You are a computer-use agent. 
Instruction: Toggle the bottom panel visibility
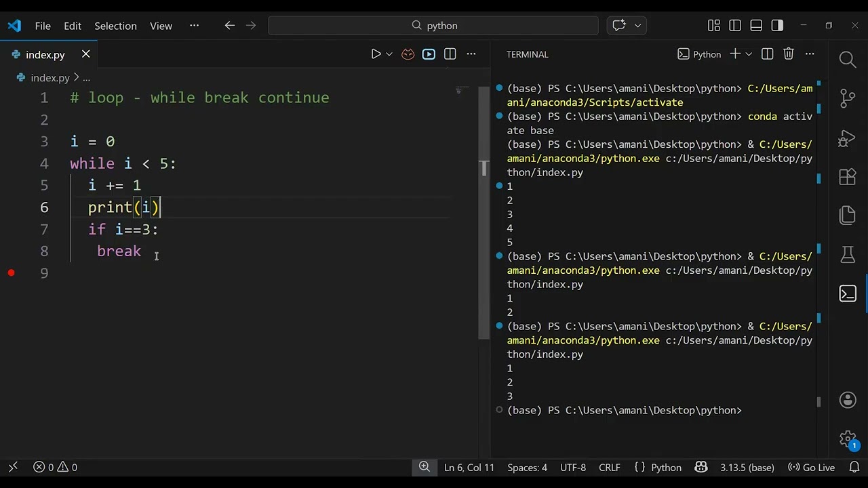point(756,26)
